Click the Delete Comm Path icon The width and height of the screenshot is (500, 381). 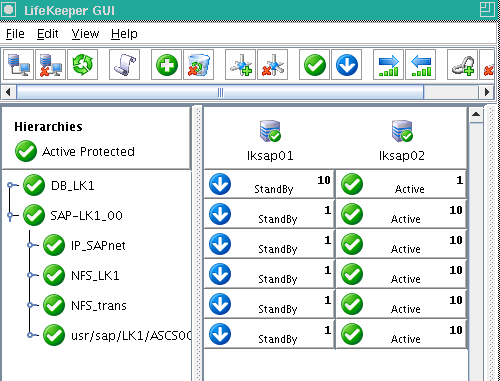(x=272, y=65)
